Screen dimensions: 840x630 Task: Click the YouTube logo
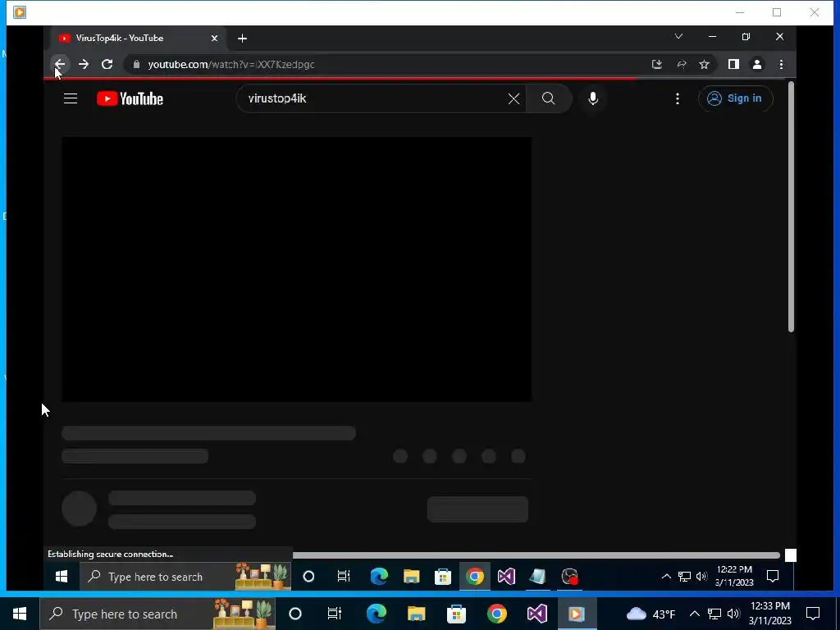130,98
